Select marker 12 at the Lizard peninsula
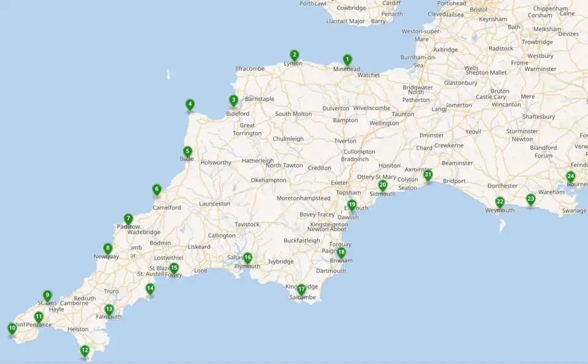Image resolution: width=588 pixels, height=364 pixels. [85, 351]
